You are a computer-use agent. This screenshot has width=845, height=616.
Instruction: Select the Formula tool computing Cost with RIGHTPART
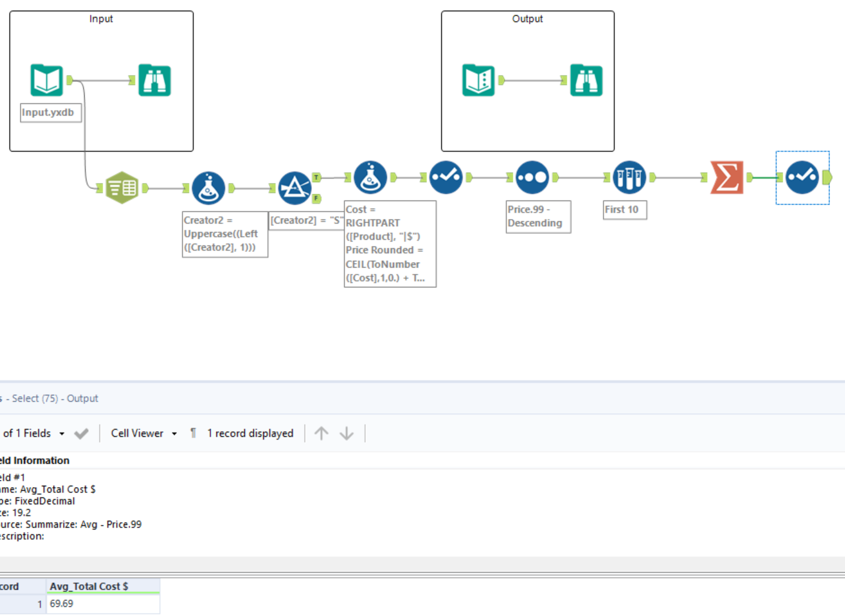pos(370,178)
